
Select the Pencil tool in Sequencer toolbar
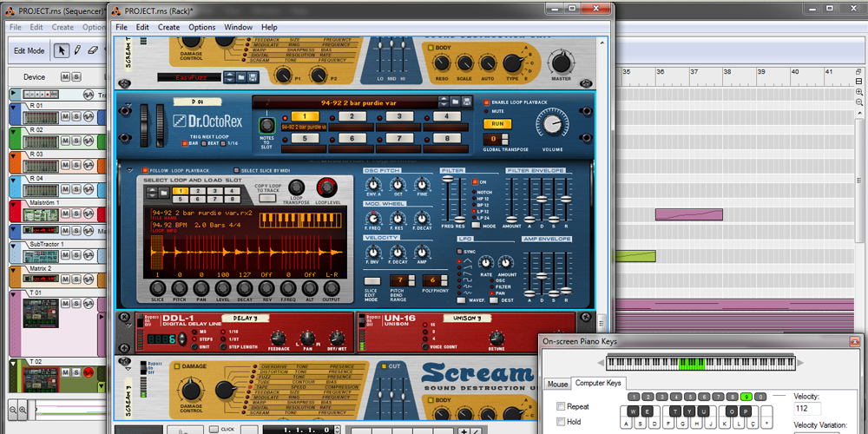(x=77, y=49)
